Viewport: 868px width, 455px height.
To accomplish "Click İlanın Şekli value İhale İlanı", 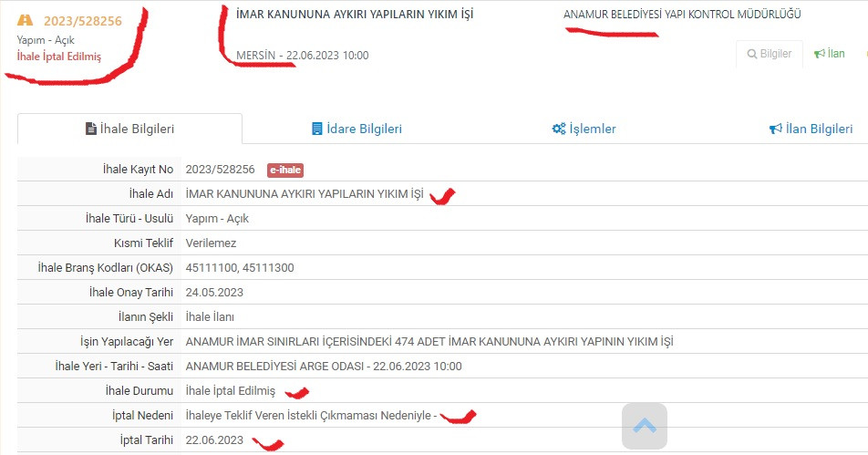I will (x=210, y=317).
